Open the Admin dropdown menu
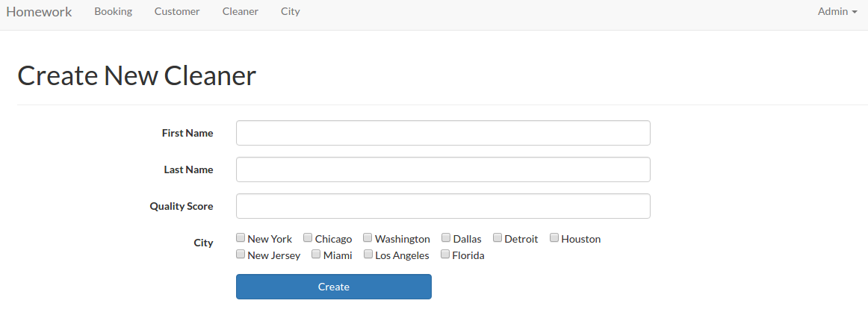 point(837,11)
